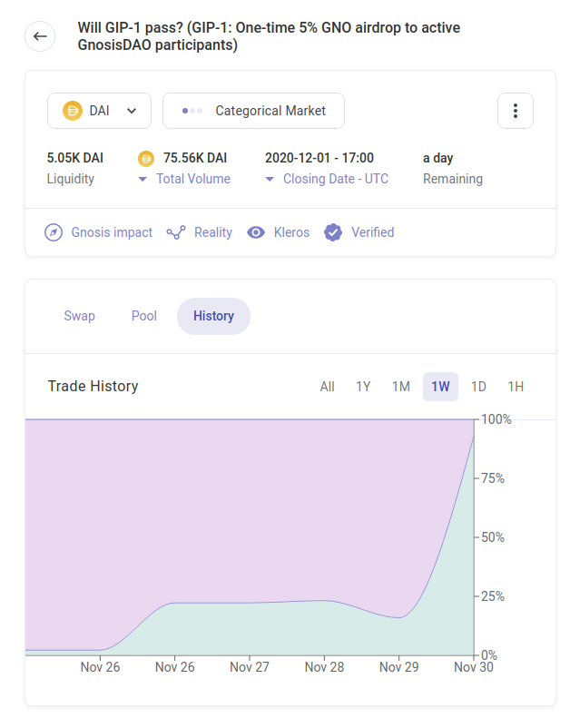Open the three-dot more options menu

[516, 111]
